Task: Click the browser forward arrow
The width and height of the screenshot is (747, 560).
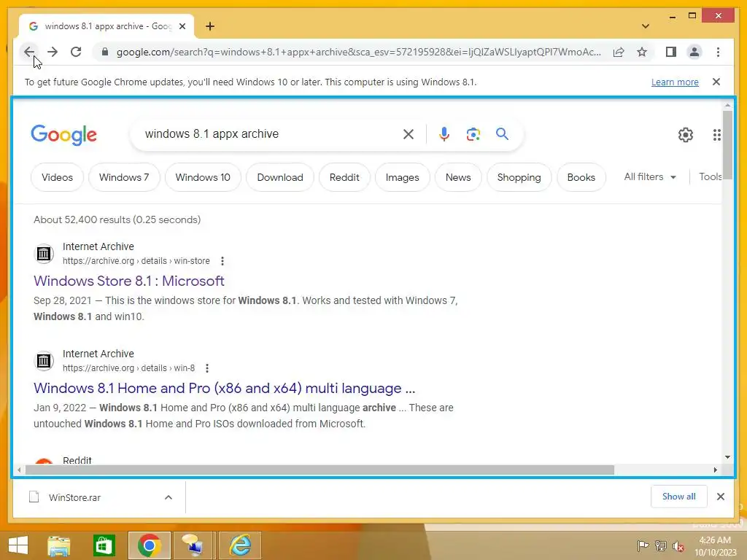Action: click(53, 52)
